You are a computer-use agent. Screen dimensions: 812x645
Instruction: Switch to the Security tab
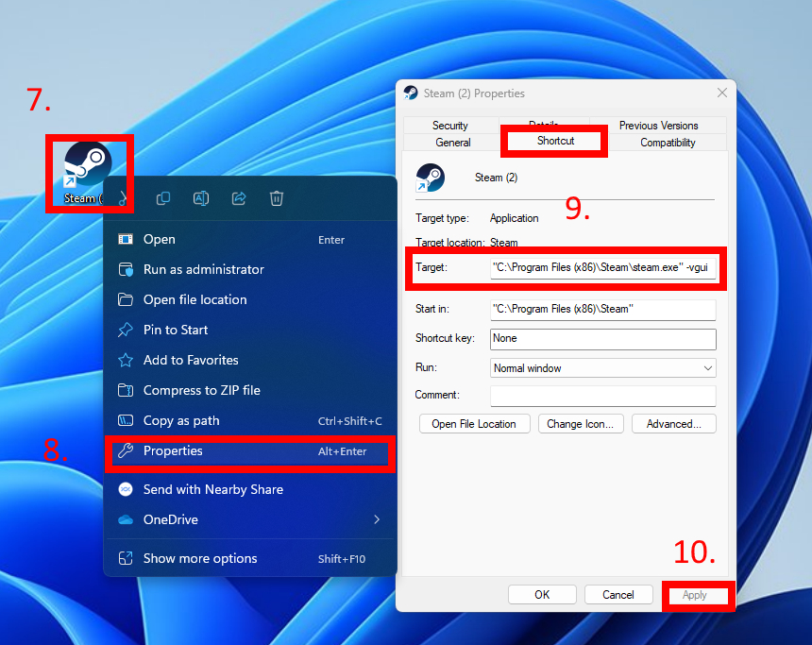450,126
